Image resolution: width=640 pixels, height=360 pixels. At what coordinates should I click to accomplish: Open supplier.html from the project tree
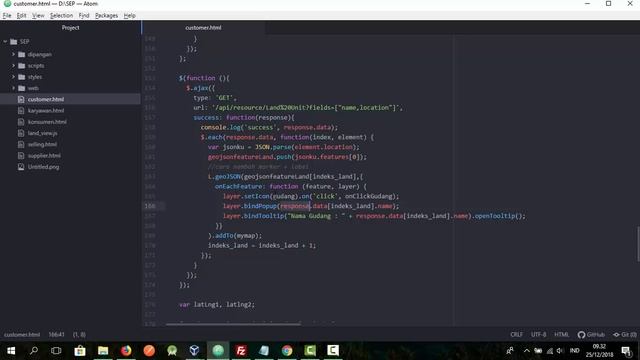coord(44,156)
